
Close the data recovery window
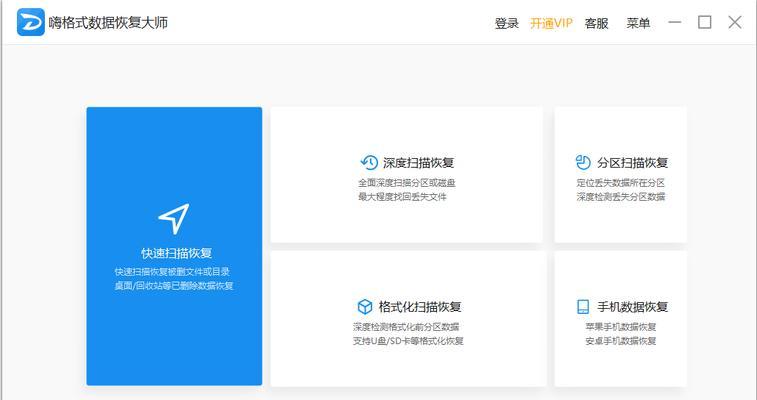735,22
